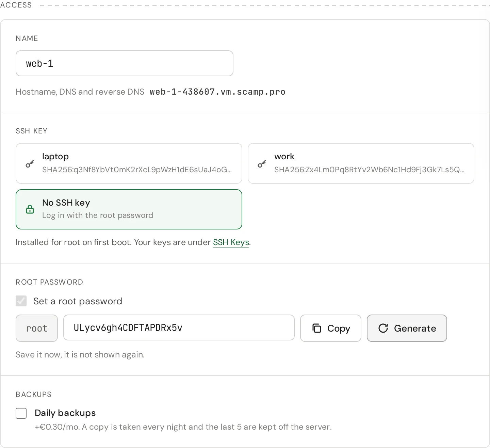Click the SSH KEY section heading
490x448 pixels.
click(x=32, y=131)
